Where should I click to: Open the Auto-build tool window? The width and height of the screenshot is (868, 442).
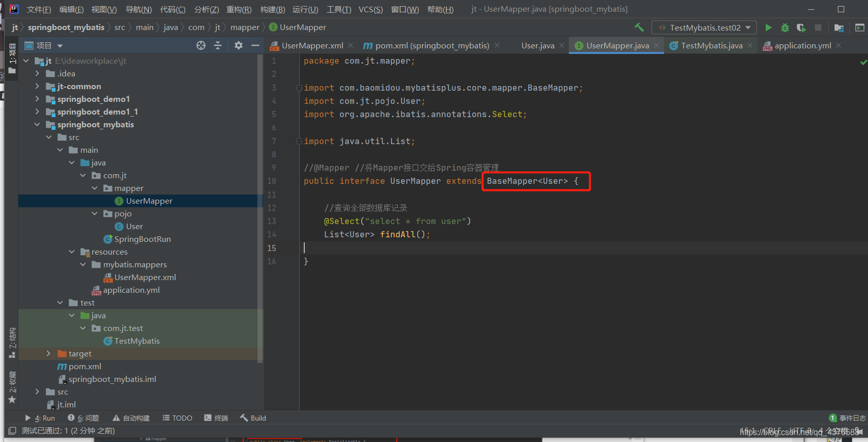[x=131, y=418]
